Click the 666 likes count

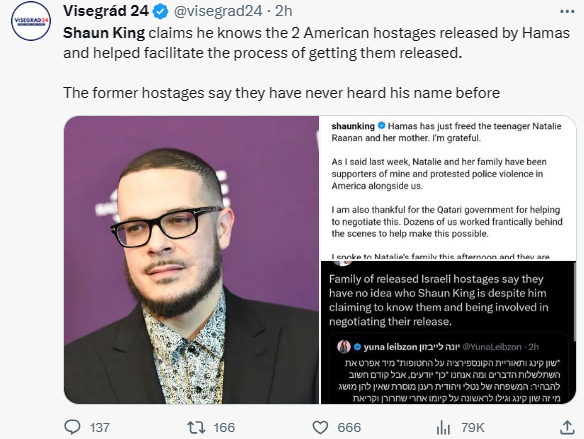coord(349,427)
